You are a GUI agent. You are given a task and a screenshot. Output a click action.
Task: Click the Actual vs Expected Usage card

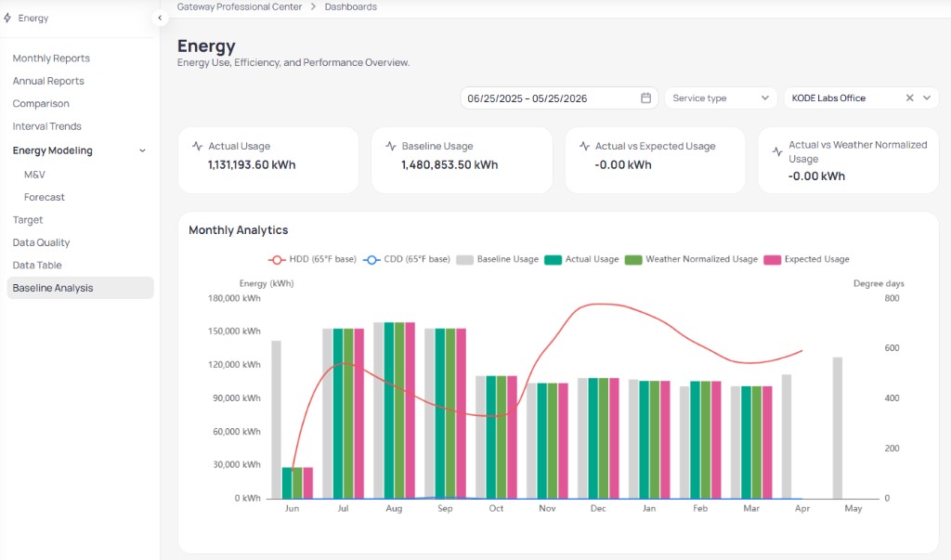tap(655, 160)
